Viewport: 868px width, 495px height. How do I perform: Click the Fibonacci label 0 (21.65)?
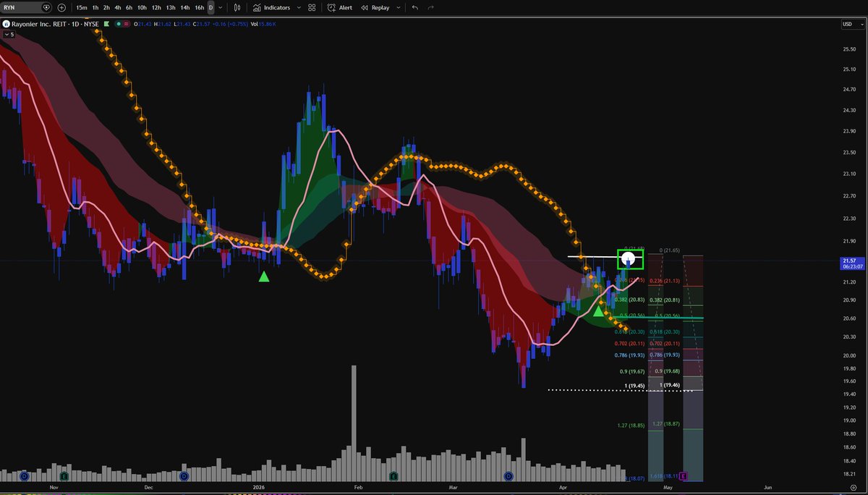click(x=671, y=250)
